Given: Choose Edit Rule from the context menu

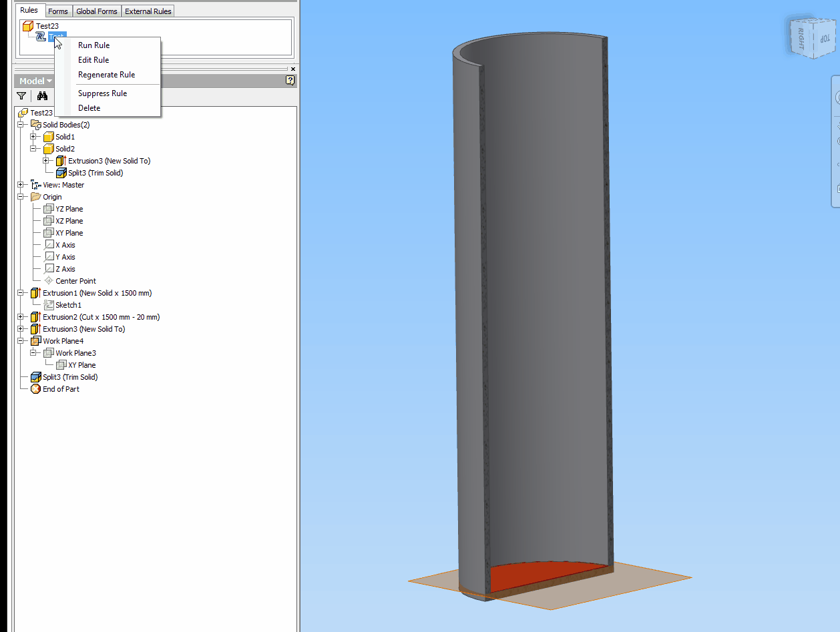Looking at the screenshot, I should click(93, 59).
